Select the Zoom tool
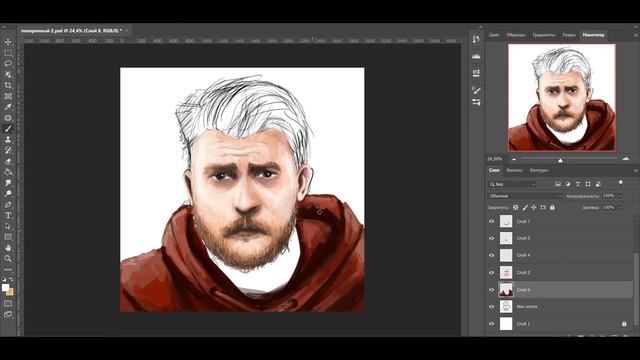The height and width of the screenshot is (360, 640). (x=8, y=258)
